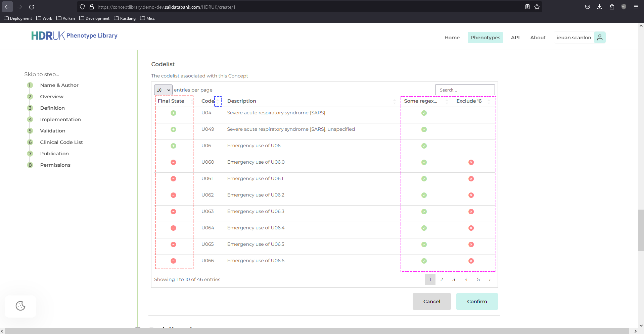Click the browser URL address field

(309, 7)
